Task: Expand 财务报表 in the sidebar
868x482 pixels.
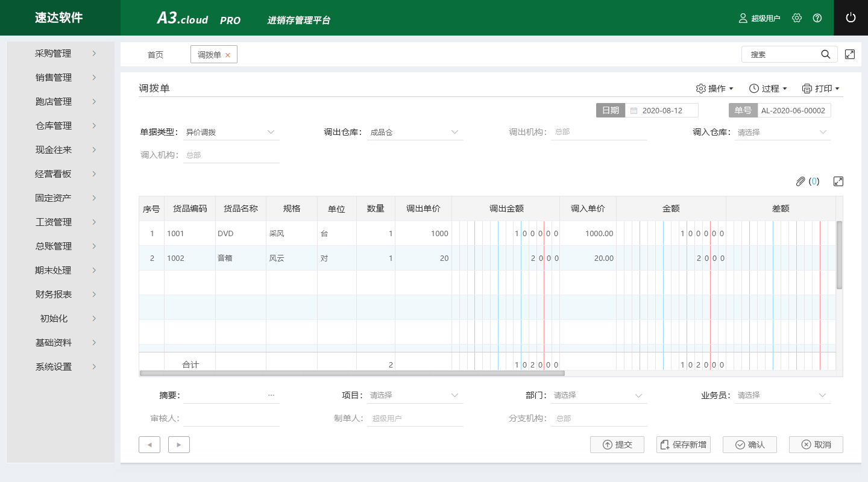Action: [x=60, y=295]
